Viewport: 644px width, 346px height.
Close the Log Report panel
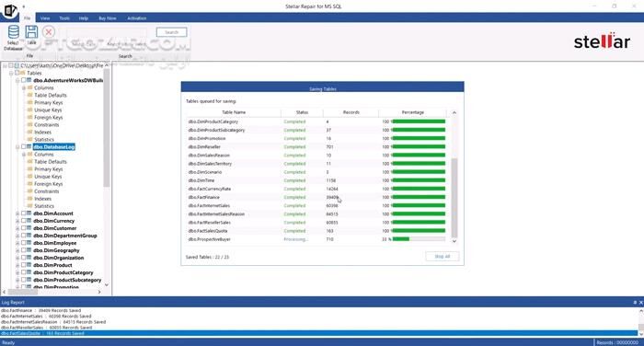tap(640, 303)
